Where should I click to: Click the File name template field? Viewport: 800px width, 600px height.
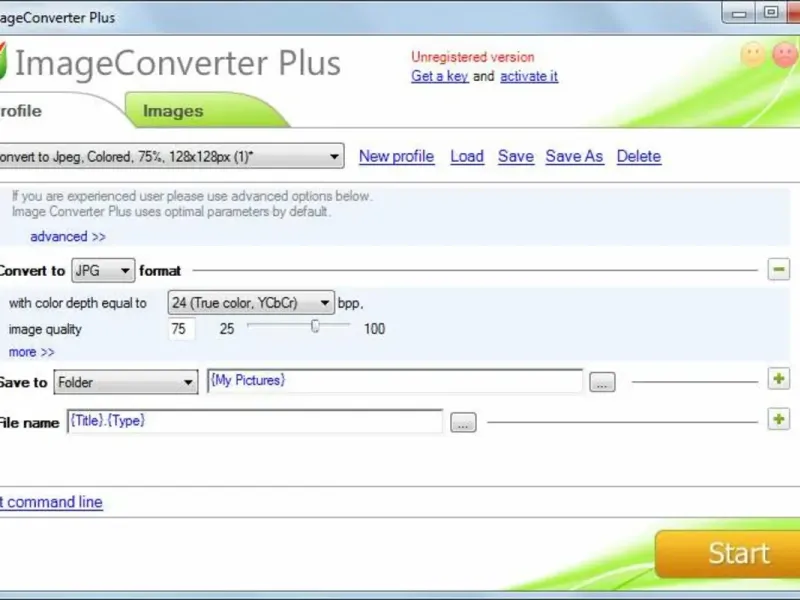click(255, 421)
